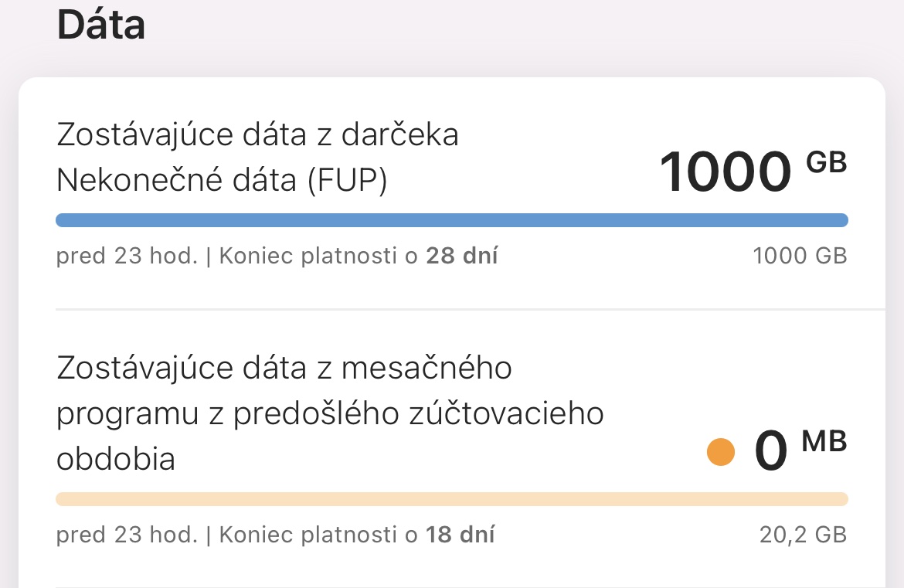Click the GB unit next to 1000

828,160
